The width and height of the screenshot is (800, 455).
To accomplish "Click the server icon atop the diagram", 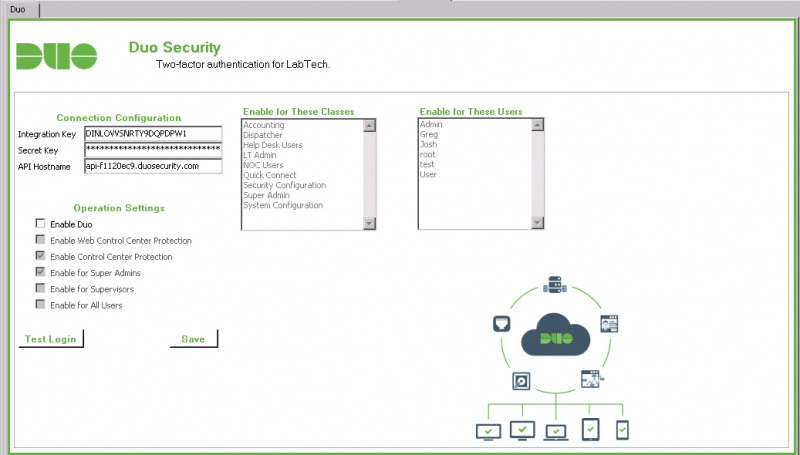I will click(555, 285).
